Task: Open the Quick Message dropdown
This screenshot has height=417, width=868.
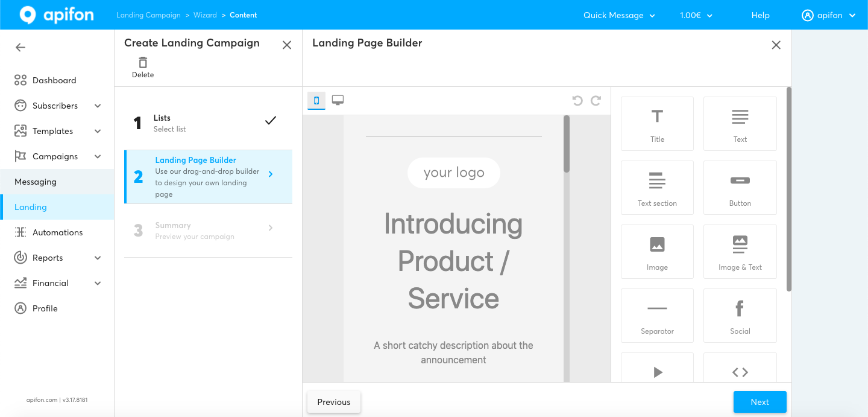Action: pyautogui.click(x=619, y=15)
